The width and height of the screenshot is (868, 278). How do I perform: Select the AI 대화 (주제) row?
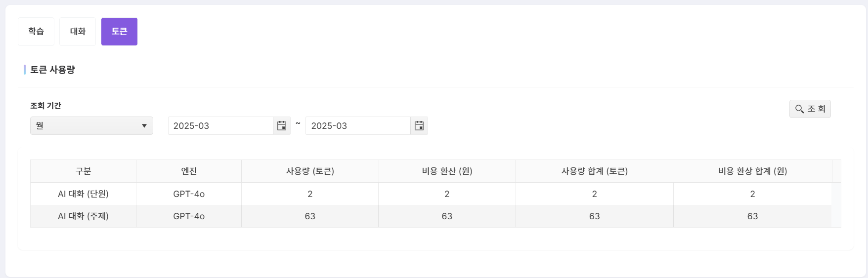431,216
